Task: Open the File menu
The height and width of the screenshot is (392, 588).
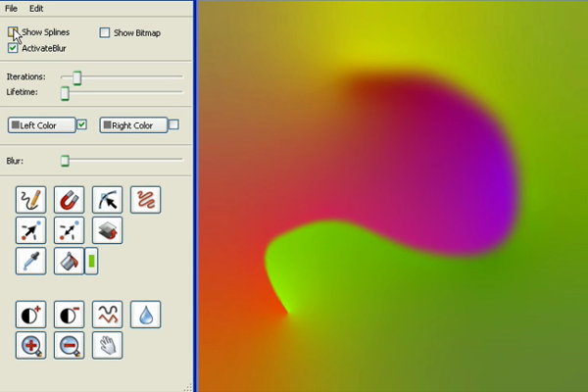Action: click(11, 8)
